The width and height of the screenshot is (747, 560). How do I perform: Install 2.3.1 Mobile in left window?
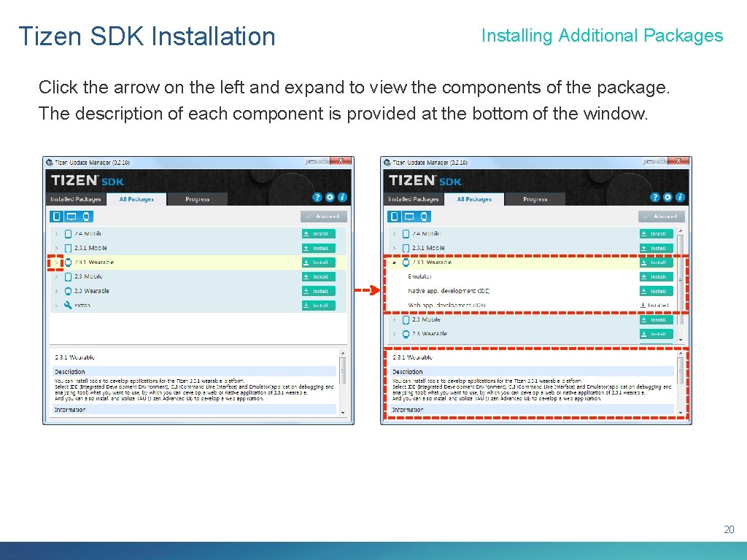coord(318,248)
